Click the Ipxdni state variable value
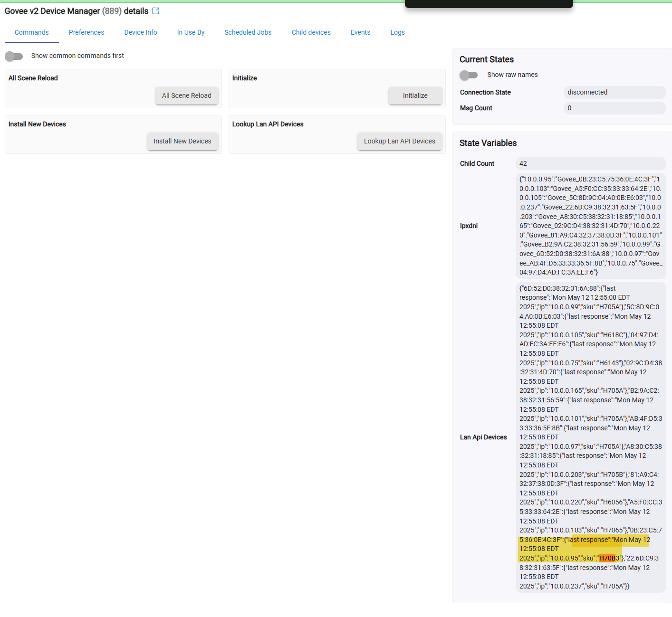The width and height of the screenshot is (672, 617). (x=590, y=226)
